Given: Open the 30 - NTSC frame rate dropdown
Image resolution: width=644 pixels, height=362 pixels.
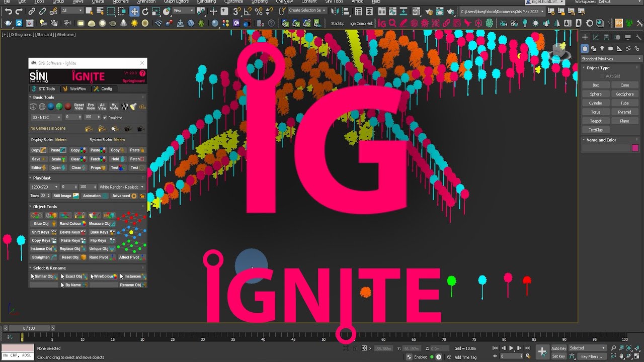Looking at the screenshot, I should pyautogui.click(x=46, y=117).
